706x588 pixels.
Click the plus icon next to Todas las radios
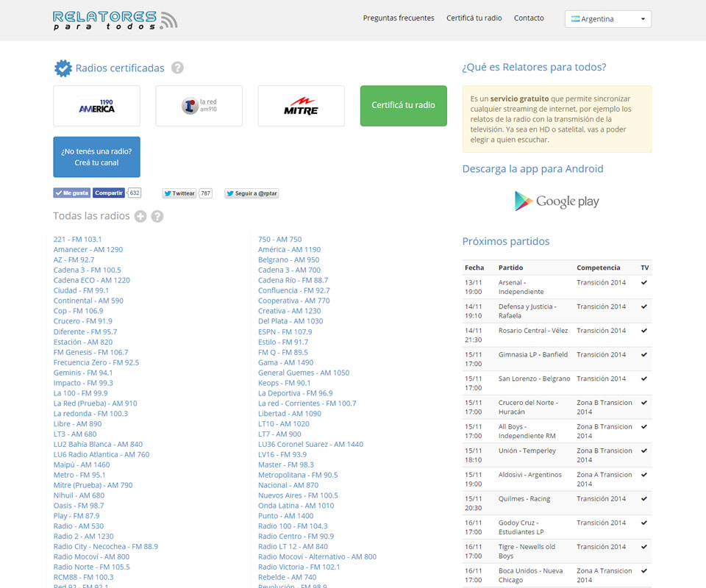(x=140, y=216)
